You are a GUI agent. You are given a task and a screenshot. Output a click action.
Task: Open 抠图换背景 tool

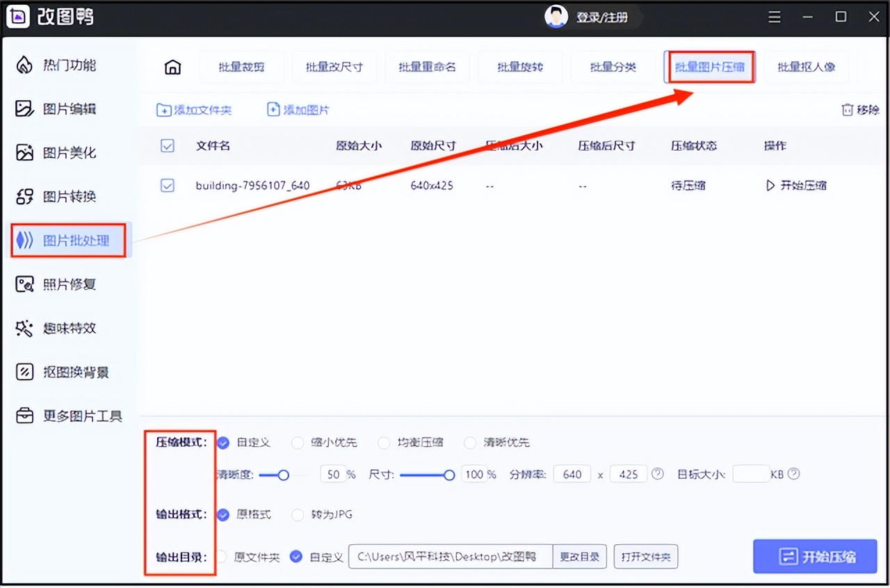pos(65,371)
